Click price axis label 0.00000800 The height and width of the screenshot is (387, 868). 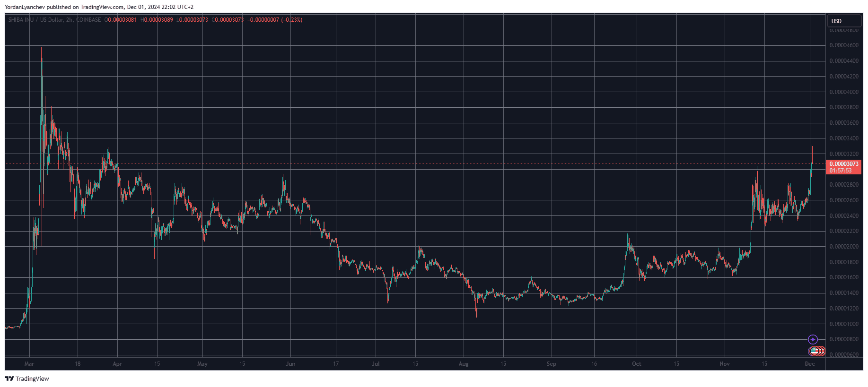[x=844, y=339]
